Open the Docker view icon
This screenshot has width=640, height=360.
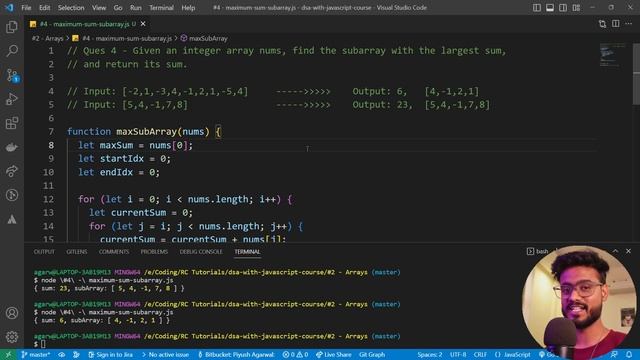point(12,147)
